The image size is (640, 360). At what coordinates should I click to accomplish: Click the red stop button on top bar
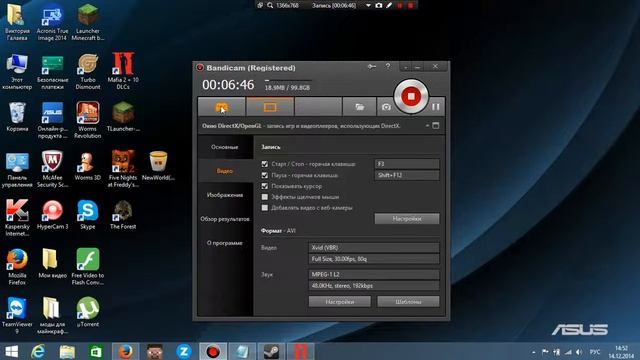pos(411,5)
